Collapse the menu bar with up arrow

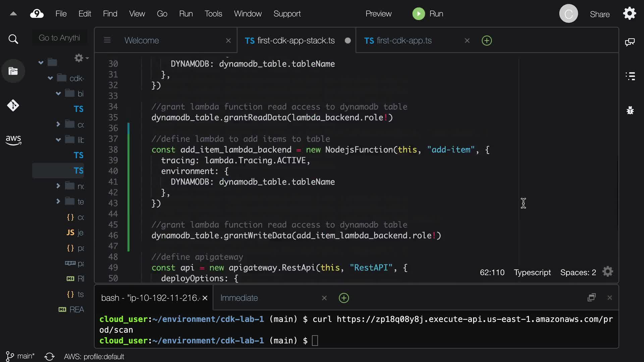13,14
